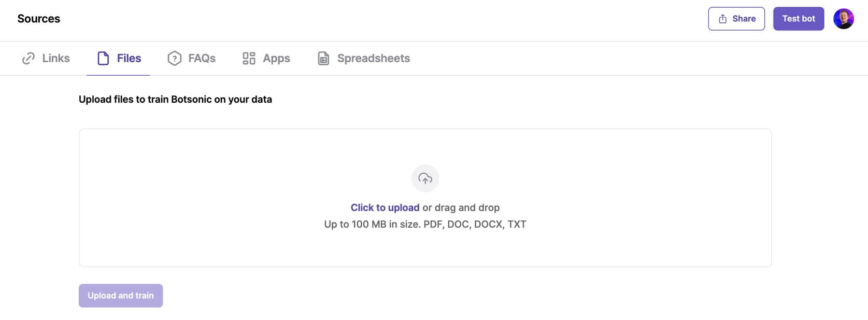Click the question-mark hexagon FAQs icon
This screenshot has width=868, height=320.
pyautogui.click(x=175, y=59)
